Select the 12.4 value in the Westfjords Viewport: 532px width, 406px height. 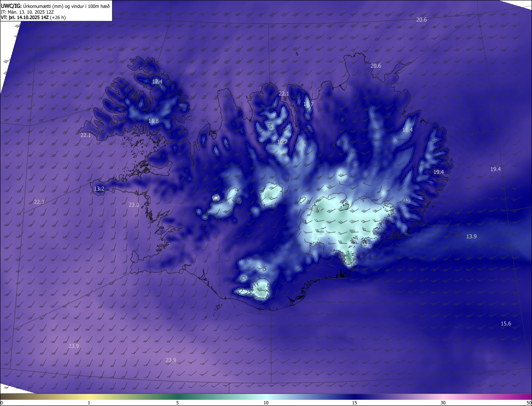point(157,82)
